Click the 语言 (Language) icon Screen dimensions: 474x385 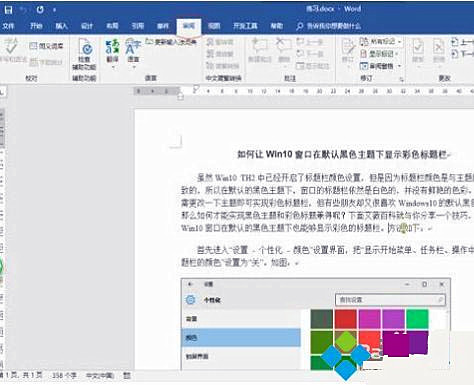[133, 47]
